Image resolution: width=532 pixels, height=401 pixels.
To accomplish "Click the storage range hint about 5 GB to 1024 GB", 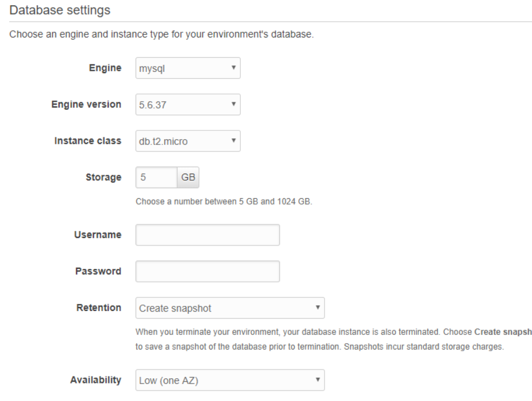I will pyautogui.click(x=224, y=202).
